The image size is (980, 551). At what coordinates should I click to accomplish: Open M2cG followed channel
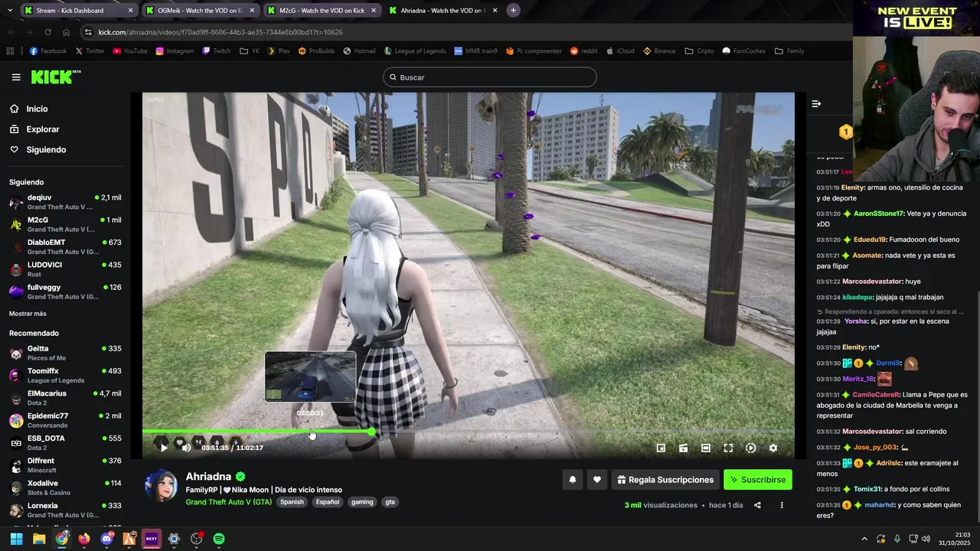click(x=65, y=224)
